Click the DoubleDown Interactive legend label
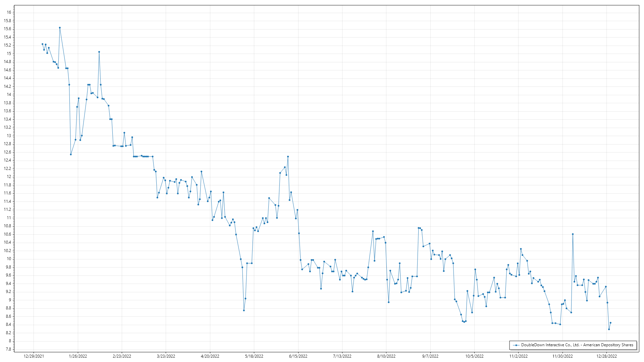 (x=577, y=345)
